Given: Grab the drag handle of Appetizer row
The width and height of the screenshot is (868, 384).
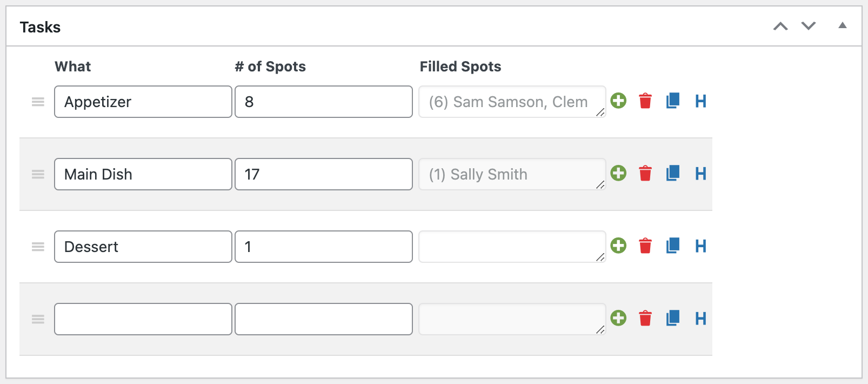Looking at the screenshot, I should click(x=38, y=102).
